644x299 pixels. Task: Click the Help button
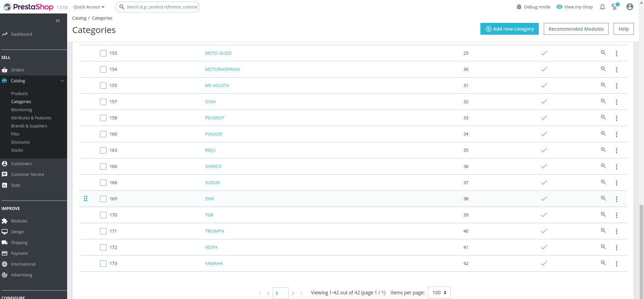click(x=623, y=29)
